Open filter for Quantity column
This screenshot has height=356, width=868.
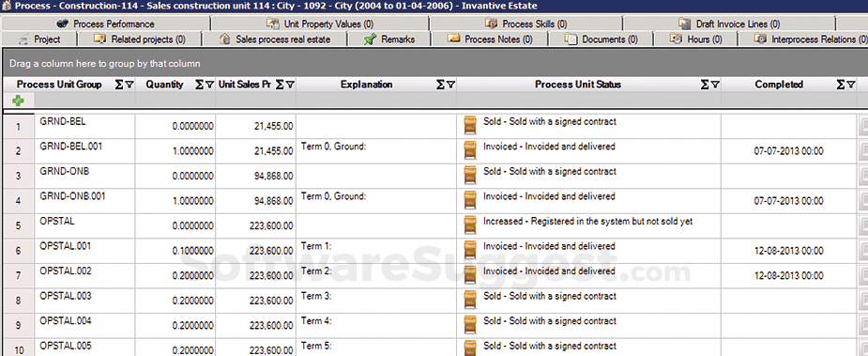pos(209,85)
